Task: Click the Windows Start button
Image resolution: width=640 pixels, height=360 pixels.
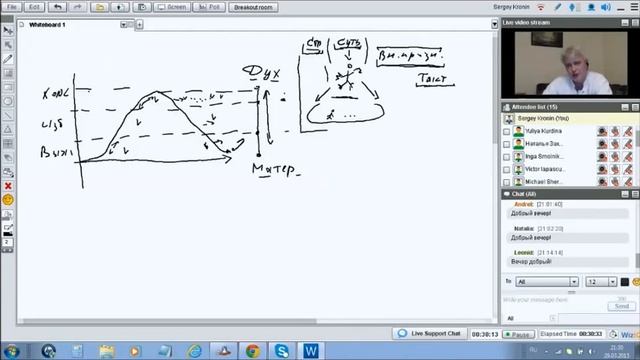Action: (11, 351)
